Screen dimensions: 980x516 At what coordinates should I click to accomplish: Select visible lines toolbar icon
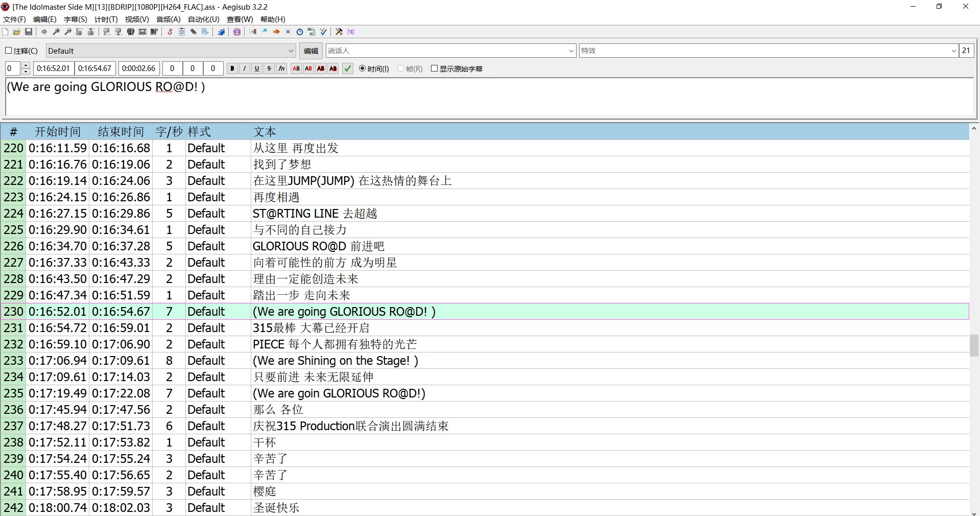point(131,32)
